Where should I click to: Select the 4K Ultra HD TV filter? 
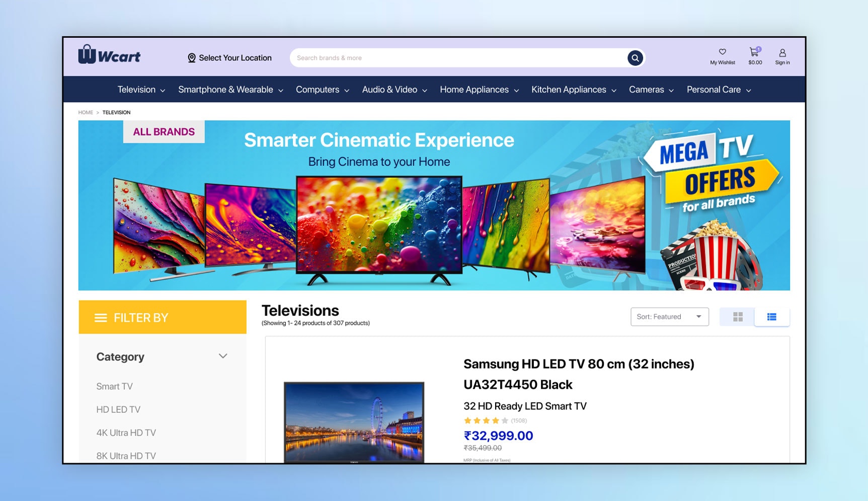126,433
